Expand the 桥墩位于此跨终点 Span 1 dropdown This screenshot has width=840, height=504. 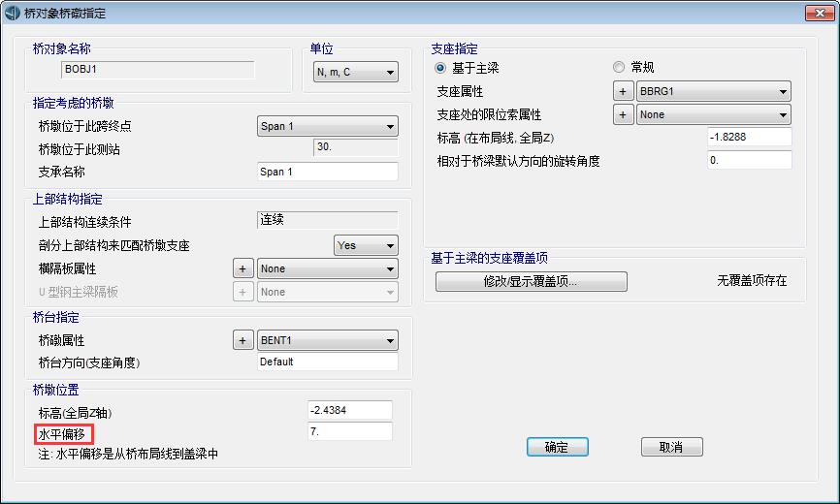point(328,126)
